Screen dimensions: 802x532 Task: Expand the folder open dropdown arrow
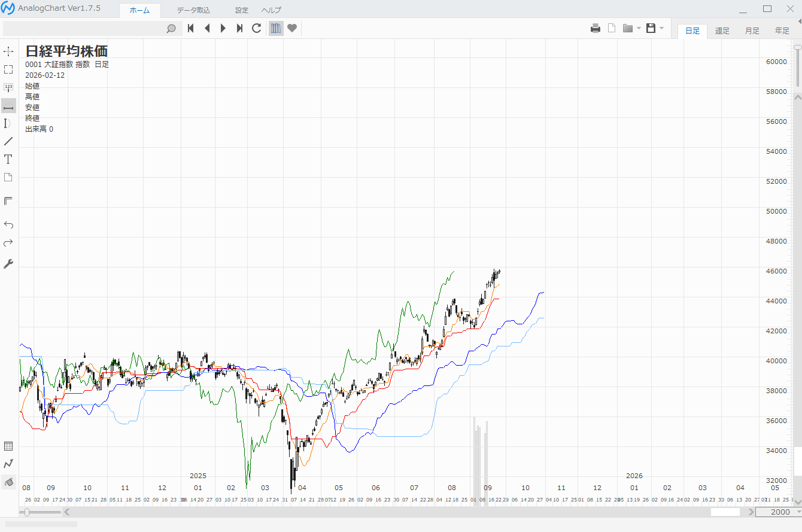click(x=639, y=28)
